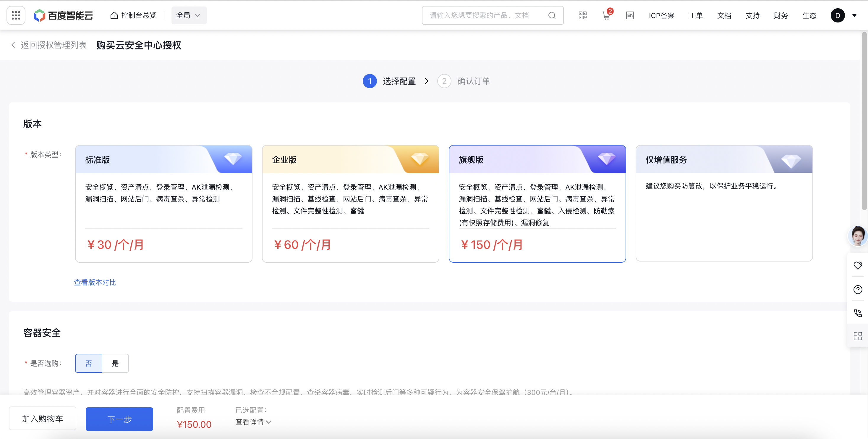Click the 容器安全 section heading
This screenshot has height=439, width=868.
tap(42, 333)
